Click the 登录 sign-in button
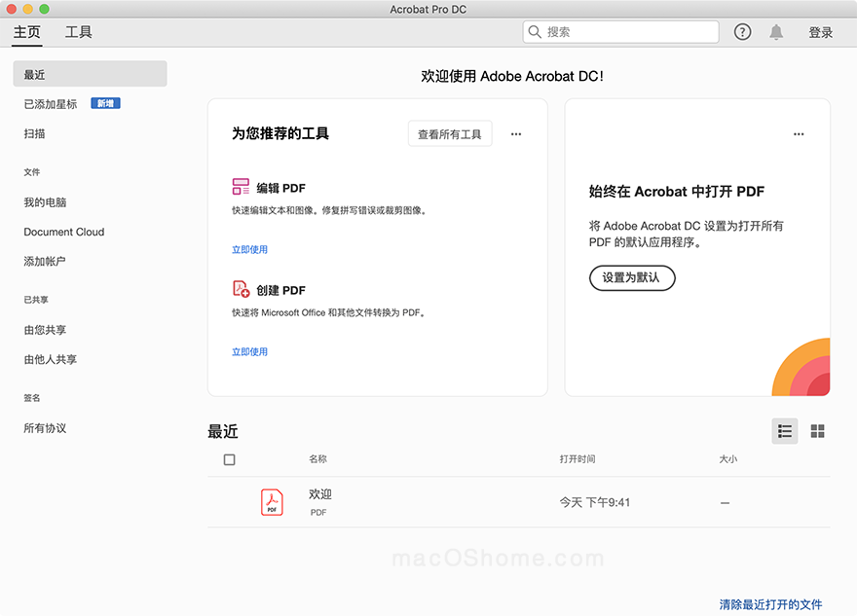This screenshot has height=616, width=857. coord(821,33)
